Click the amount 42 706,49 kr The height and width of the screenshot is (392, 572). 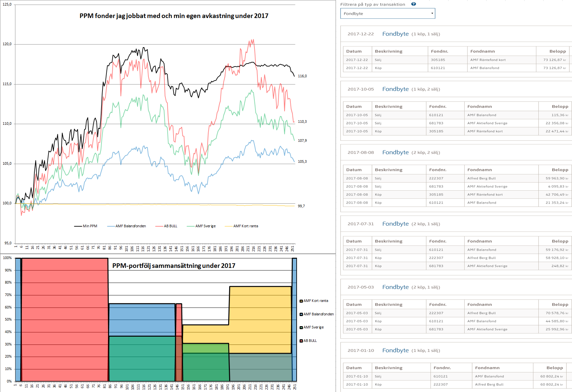[x=557, y=195]
